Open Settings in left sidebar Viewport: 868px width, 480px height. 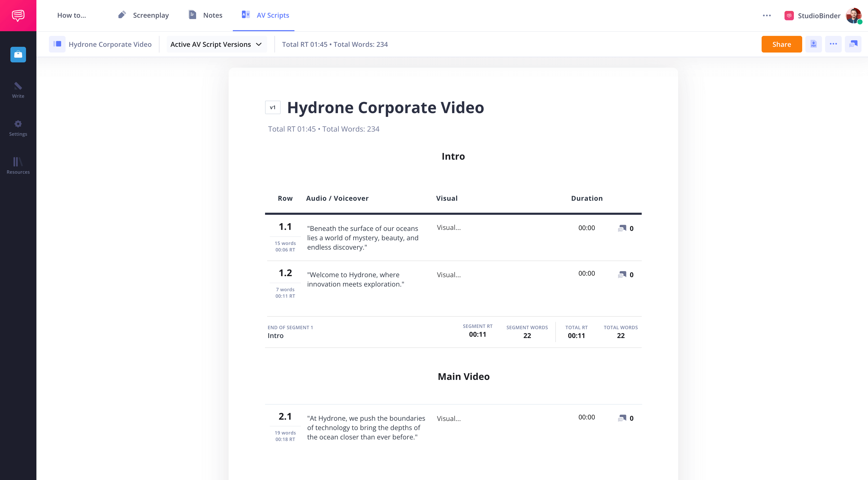tap(18, 127)
